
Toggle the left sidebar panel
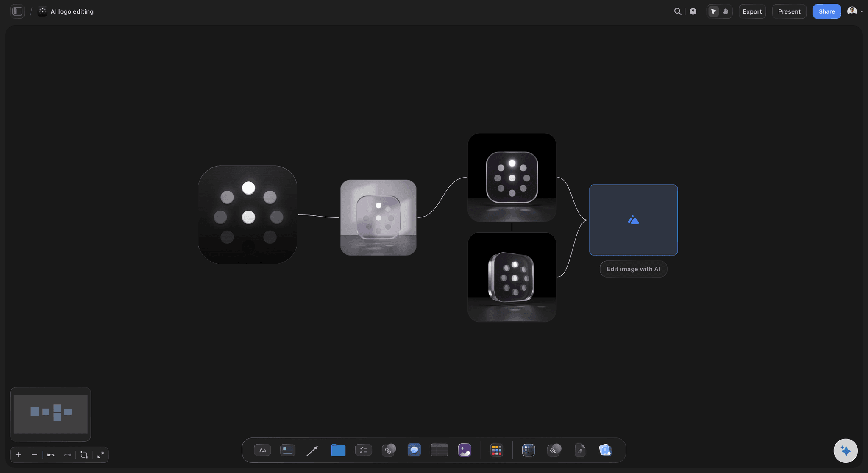17,11
